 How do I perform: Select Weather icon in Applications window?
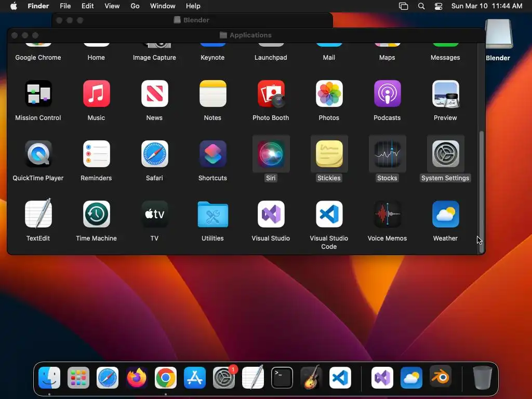tap(445, 214)
